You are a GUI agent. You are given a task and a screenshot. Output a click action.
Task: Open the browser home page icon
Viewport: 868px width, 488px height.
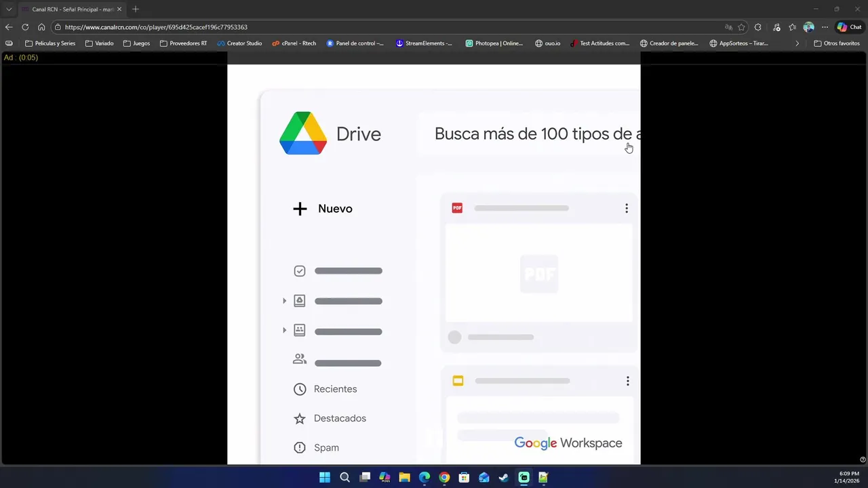click(41, 27)
